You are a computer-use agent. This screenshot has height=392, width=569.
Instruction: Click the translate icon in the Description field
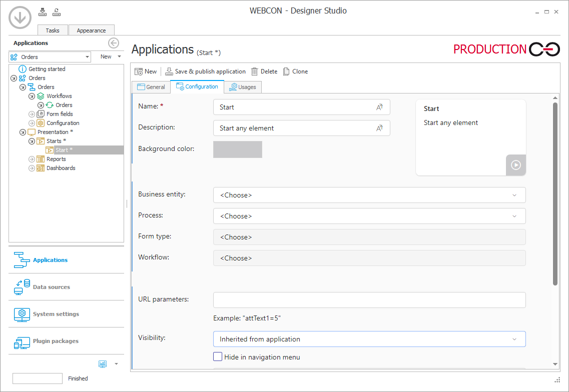point(379,128)
